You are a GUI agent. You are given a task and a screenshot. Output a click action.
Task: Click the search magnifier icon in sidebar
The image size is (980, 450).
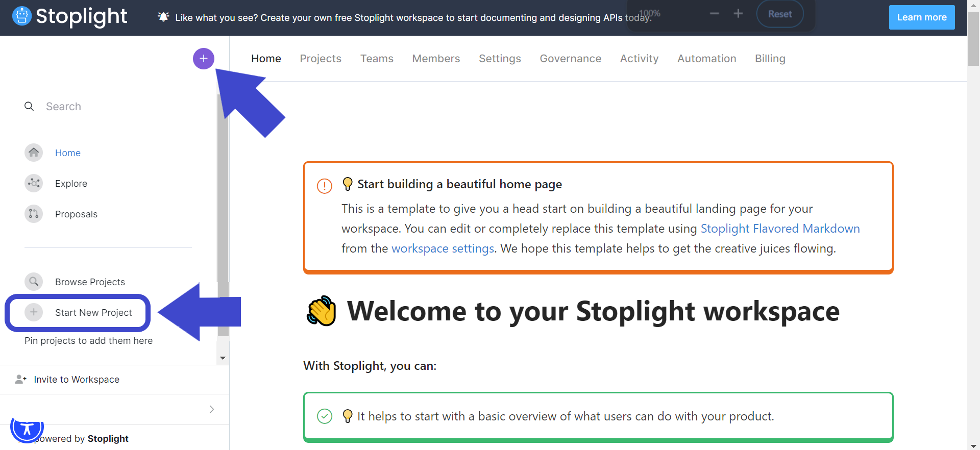29,106
